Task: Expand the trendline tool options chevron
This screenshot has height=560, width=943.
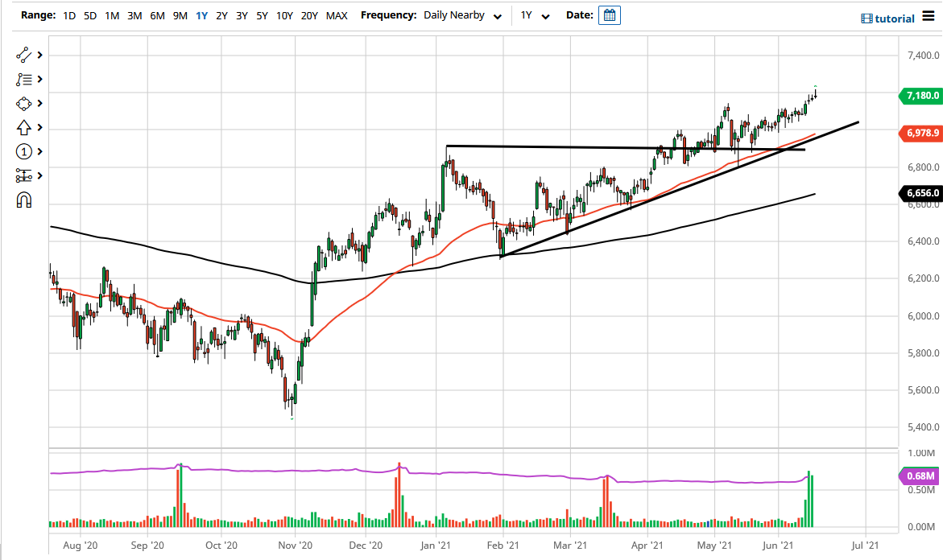Action: pyautogui.click(x=39, y=55)
